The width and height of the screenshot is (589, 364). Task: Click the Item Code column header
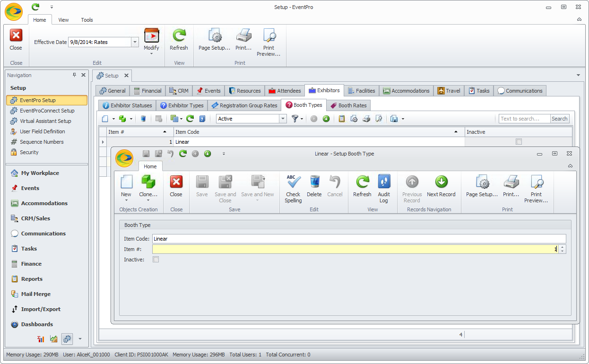click(x=319, y=132)
